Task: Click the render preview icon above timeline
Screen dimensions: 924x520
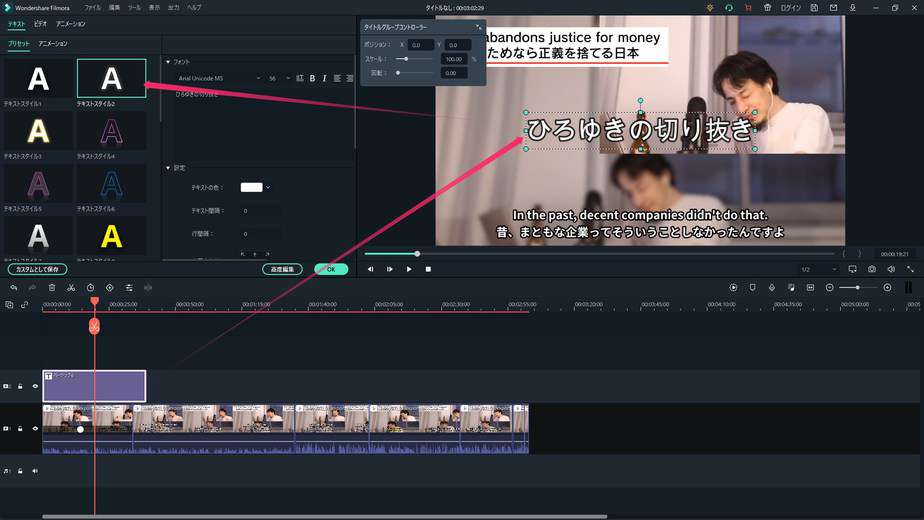Action: 733,288
